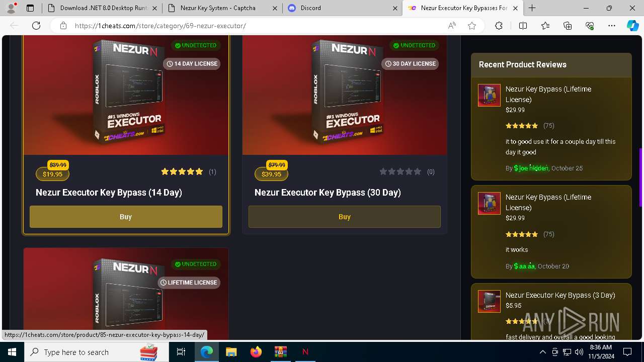The image size is (644, 362).
Task: Launch the Copilot sidebar icon
Action: click(x=632, y=26)
